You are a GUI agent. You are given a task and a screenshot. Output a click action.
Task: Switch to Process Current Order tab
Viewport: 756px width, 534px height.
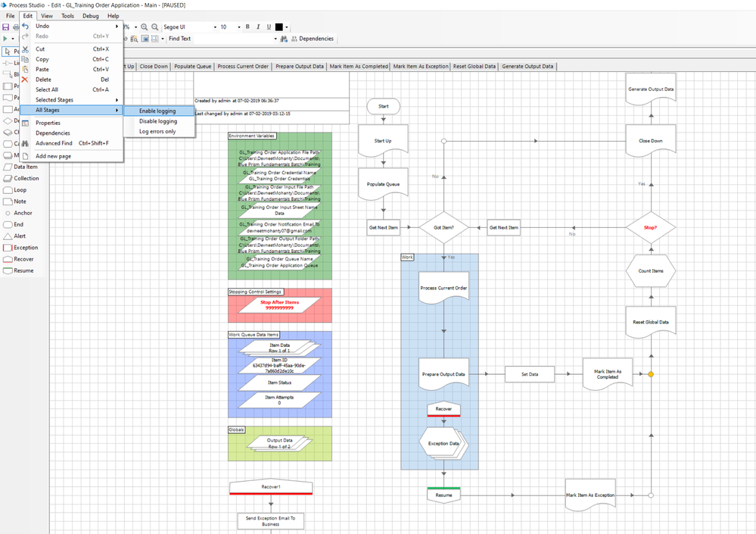point(243,67)
